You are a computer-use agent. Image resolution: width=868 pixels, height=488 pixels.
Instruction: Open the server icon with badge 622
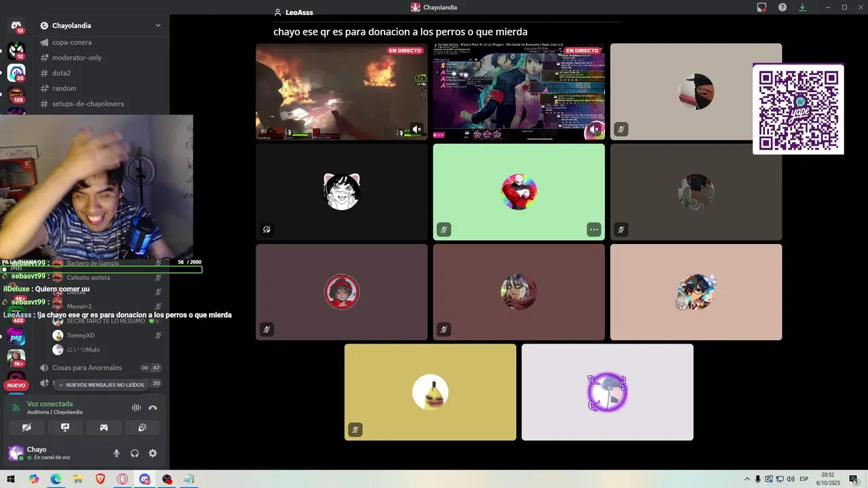[16, 314]
